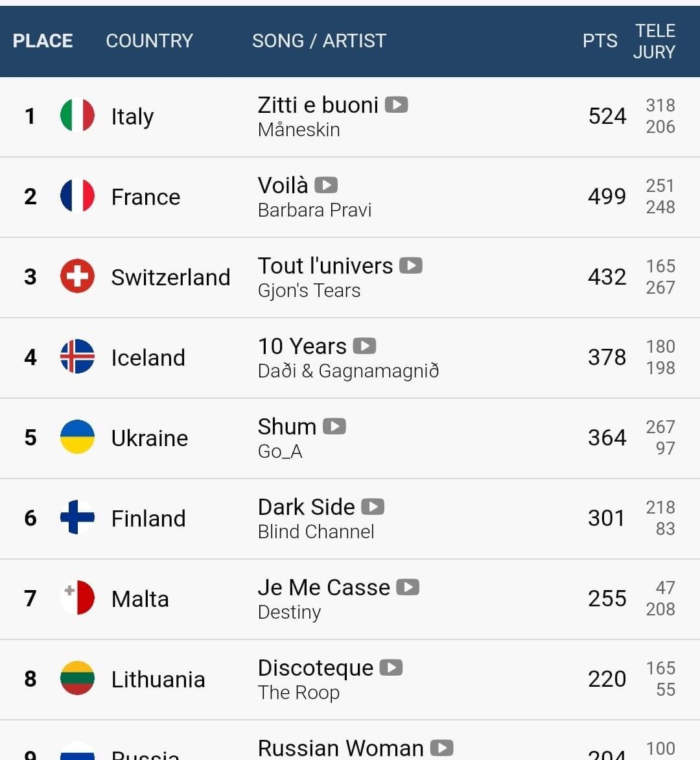Viewport: 700px width, 760px height.
Task: Click the Ukraine flag icon
Action: 77,436
